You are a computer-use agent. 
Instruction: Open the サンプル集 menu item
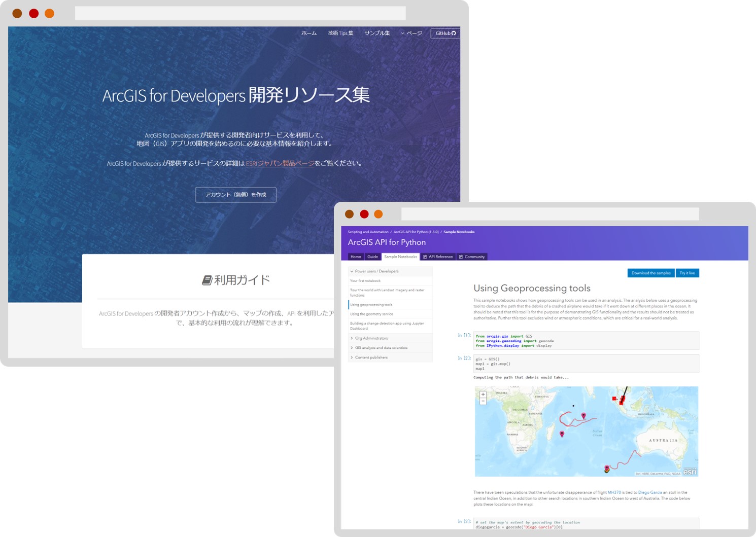click(x=377, y=33)
